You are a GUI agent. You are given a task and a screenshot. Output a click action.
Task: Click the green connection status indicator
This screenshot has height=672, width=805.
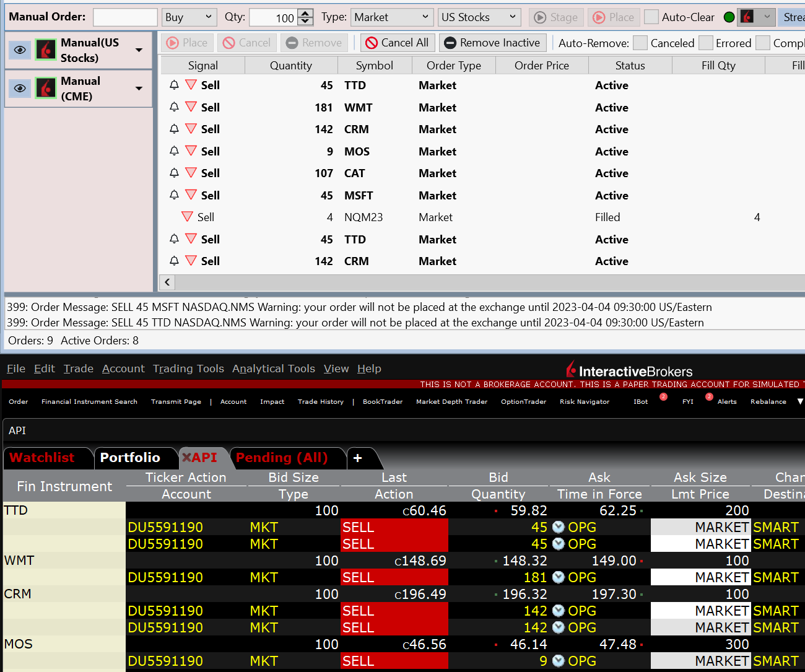[x=729, y=17]
